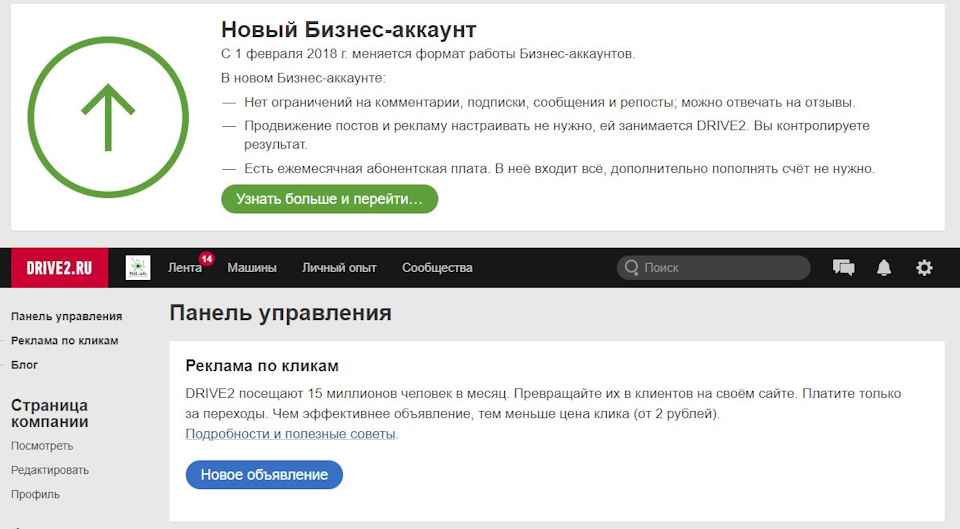Focus the Поиск search field
Image resolution: width=960 pixels, height=529 pixels.
713,268
